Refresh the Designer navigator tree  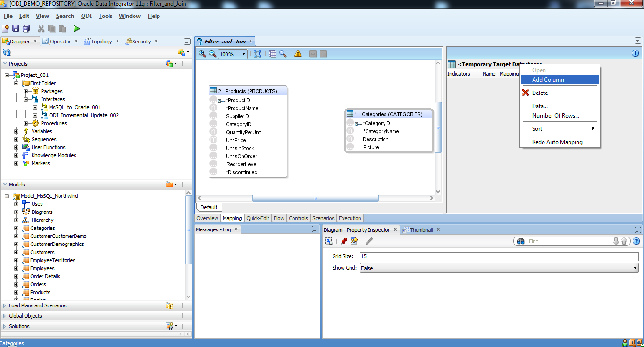(6, 52)
